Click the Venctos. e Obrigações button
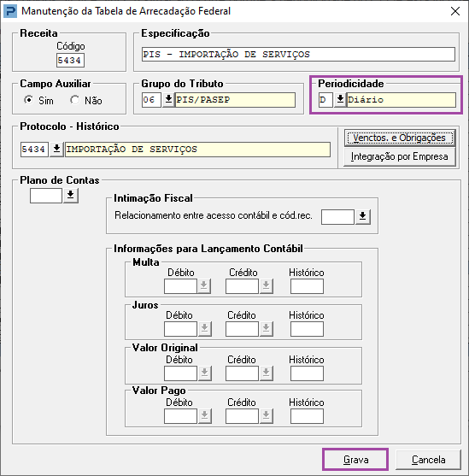 (x=400, y=138)
